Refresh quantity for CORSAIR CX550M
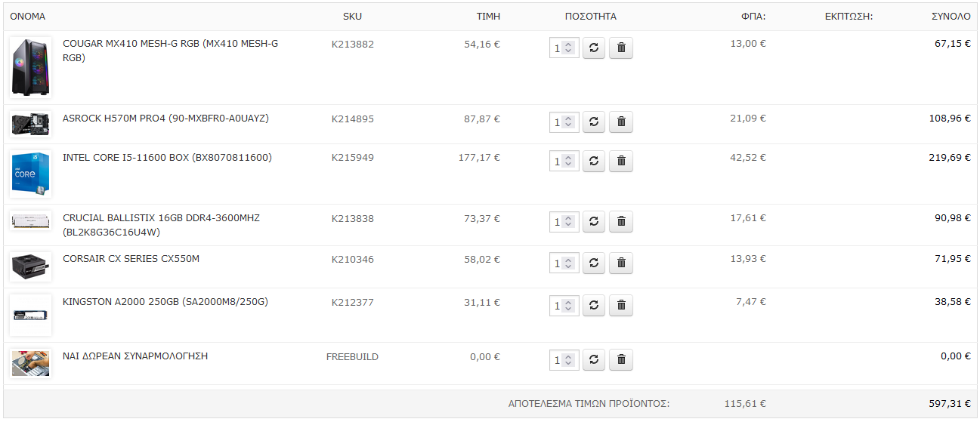 pyautogui.click(x=594, y=263)
